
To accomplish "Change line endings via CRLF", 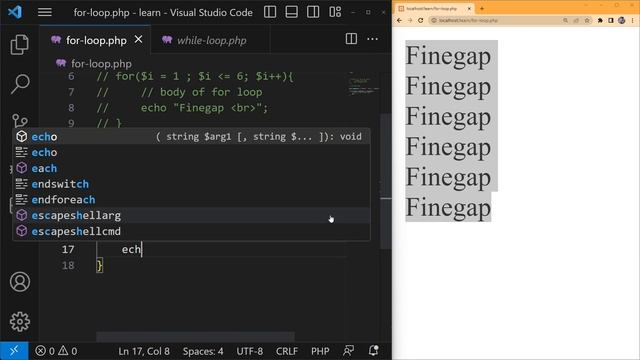I will (287, 351).
